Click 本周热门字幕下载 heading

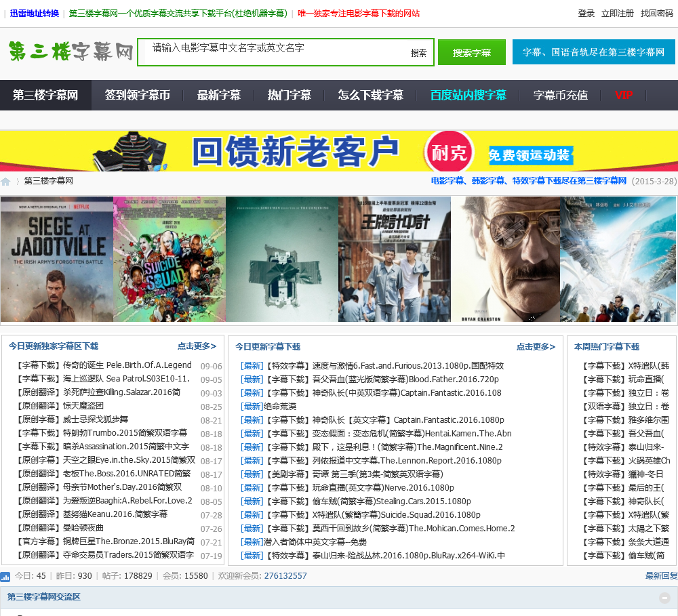(607, 347)
